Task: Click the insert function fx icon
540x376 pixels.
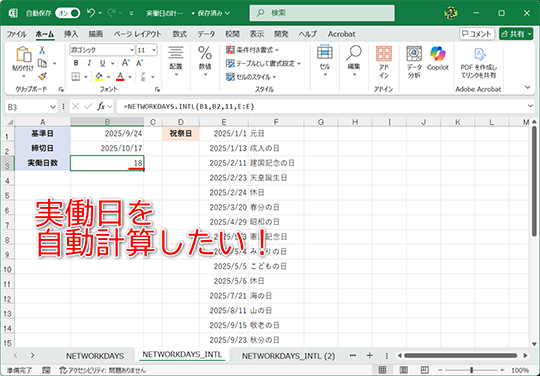Action: [101, 107]
